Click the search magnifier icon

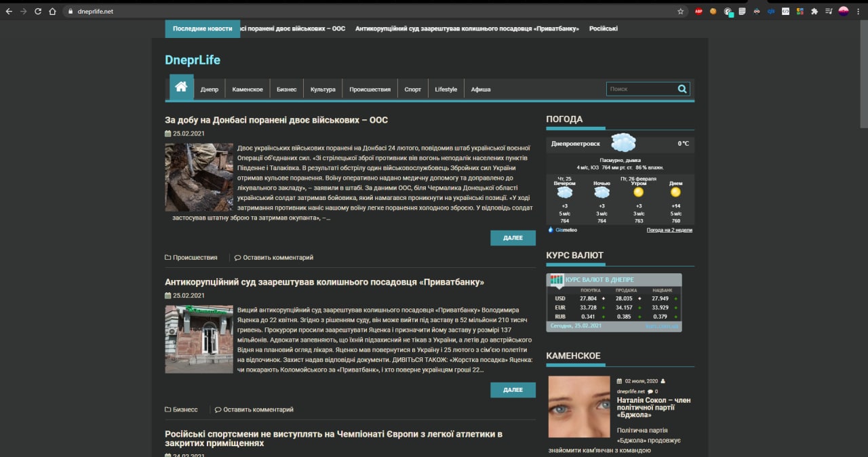[x=682, y=89]
